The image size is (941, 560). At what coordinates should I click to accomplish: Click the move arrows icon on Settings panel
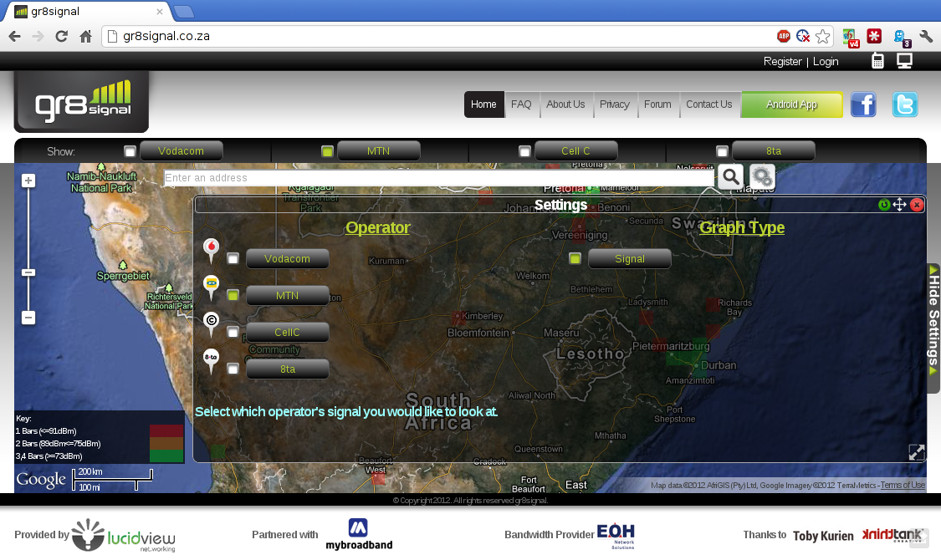pos(899,205)
